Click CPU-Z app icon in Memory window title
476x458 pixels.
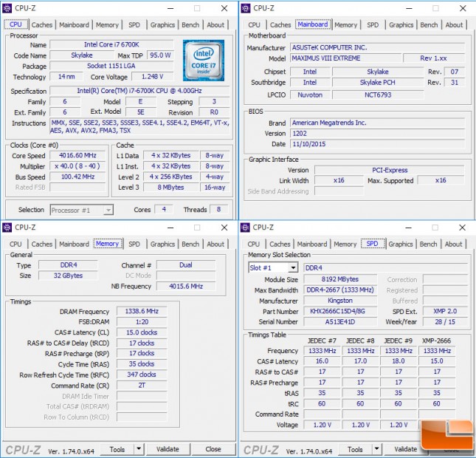point(7,228)
